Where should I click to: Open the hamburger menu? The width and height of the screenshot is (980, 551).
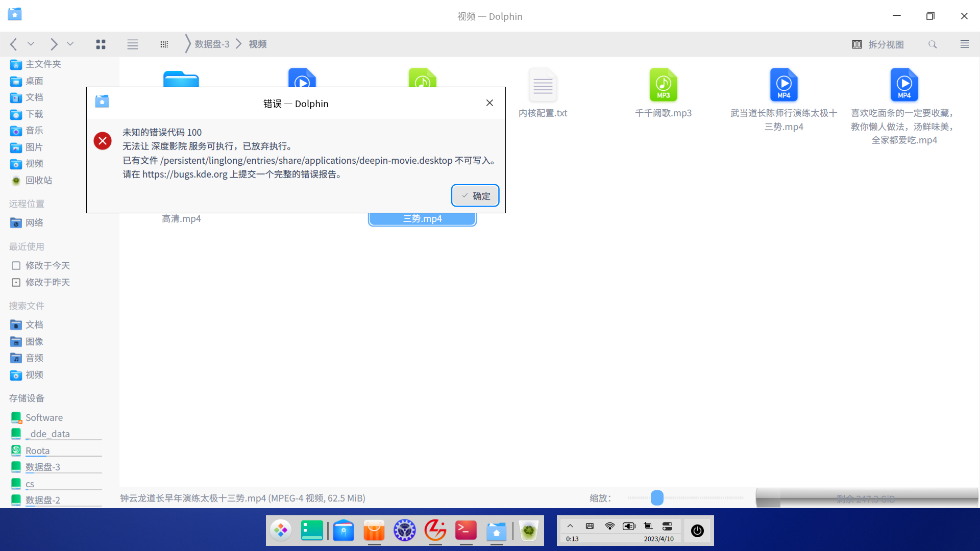click(x=964, y=44)
